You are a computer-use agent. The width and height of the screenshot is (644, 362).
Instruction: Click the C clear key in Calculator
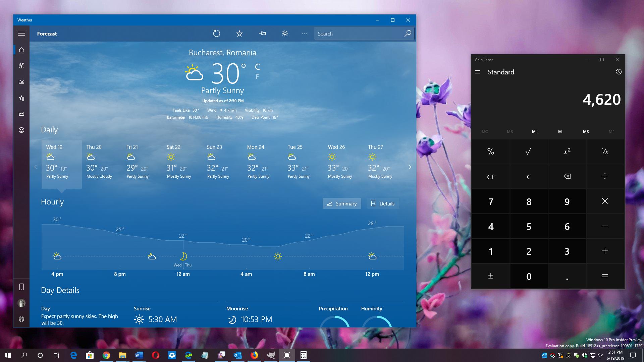[529, 177]
